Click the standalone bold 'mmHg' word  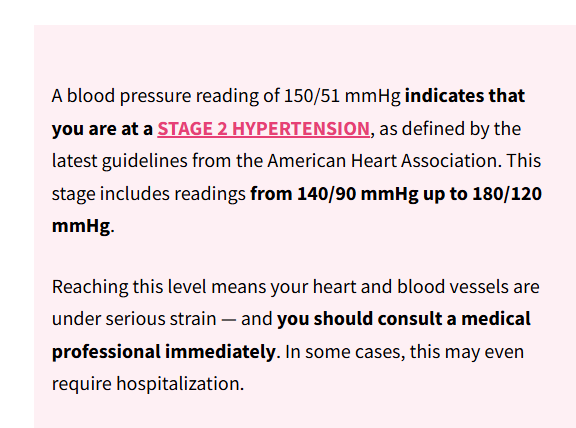(81, 226)
